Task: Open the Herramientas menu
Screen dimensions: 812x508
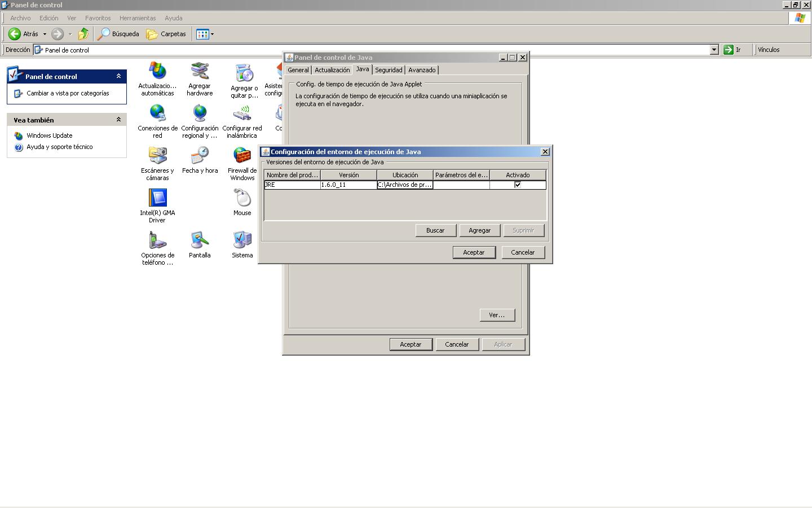Action: pyautogui.click(x=138, y=18)
